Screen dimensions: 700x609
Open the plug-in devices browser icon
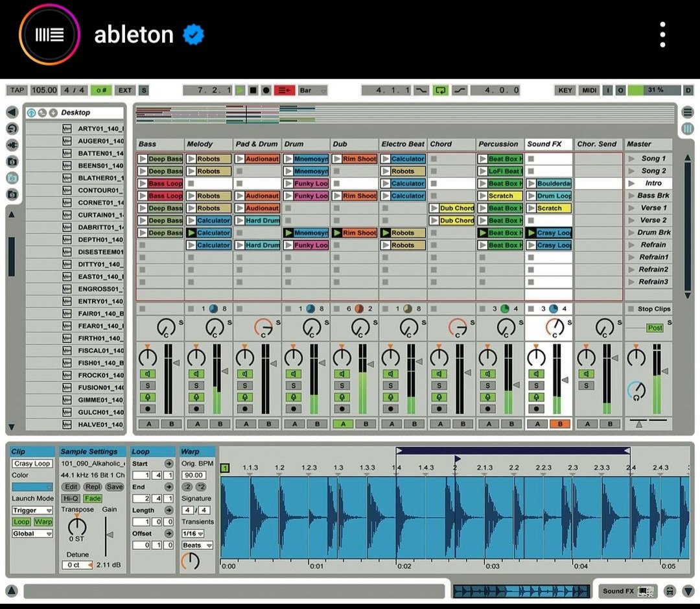click(x=12, y=145)
